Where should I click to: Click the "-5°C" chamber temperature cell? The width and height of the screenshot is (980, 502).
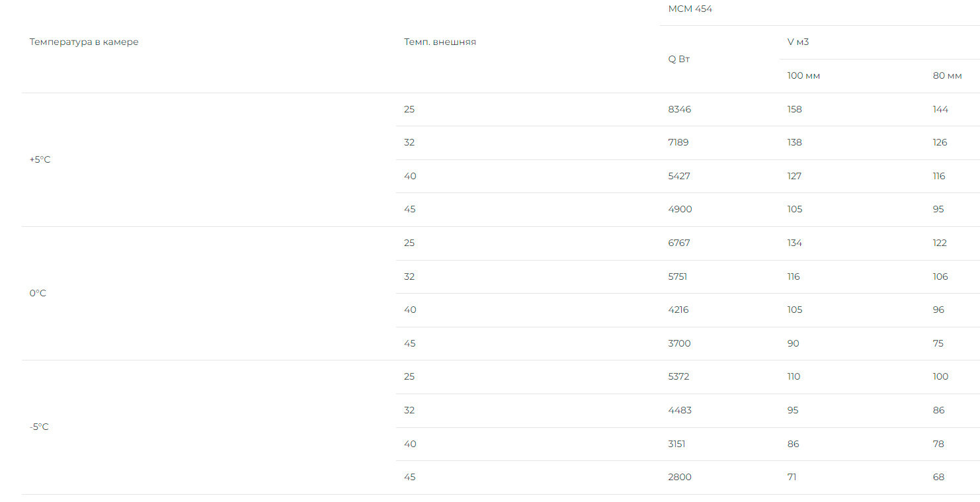(39, 427)
